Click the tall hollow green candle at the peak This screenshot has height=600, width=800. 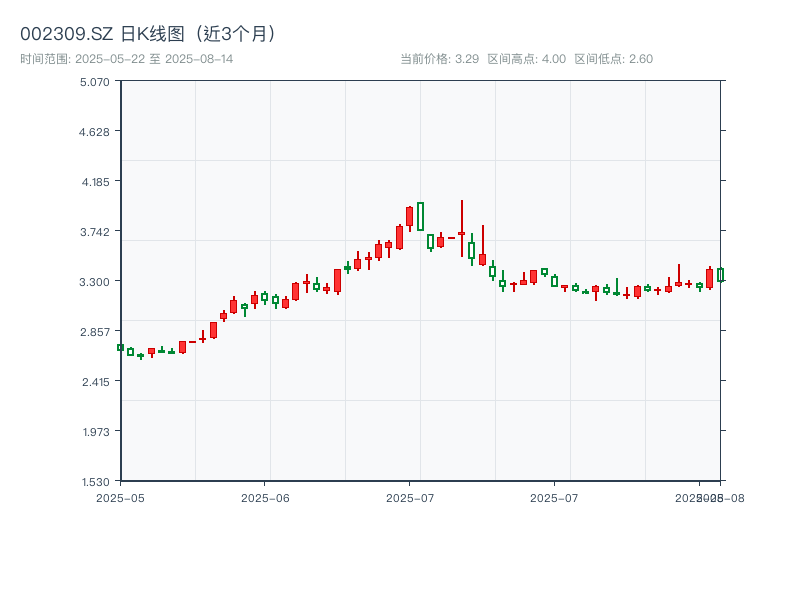click(x=420, y=216)
